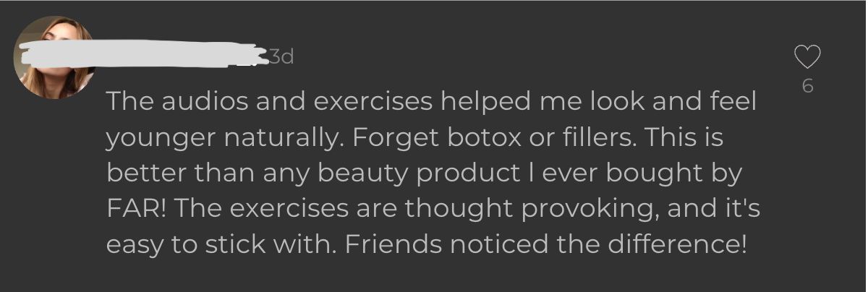Image resolution: width=868 pixels, height=292 pixels.
Task: Click the phrase "easy to stick with"
Action: pyautogui.click(x=218, y=244)
